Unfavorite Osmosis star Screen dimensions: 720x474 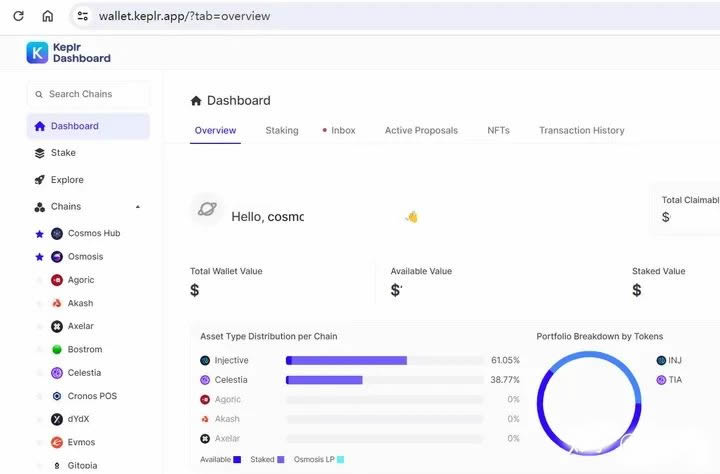[39, 257]
